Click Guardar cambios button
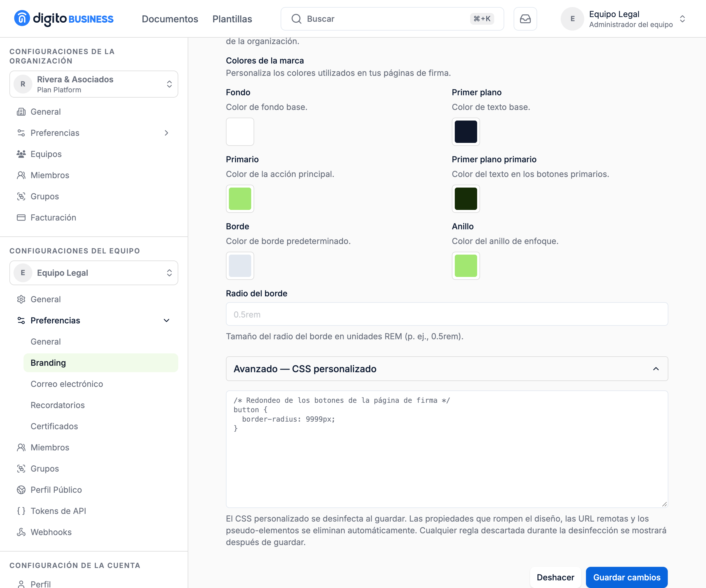Image resolution: width=706 pixels, height=588 pixels. click(627, 577)
